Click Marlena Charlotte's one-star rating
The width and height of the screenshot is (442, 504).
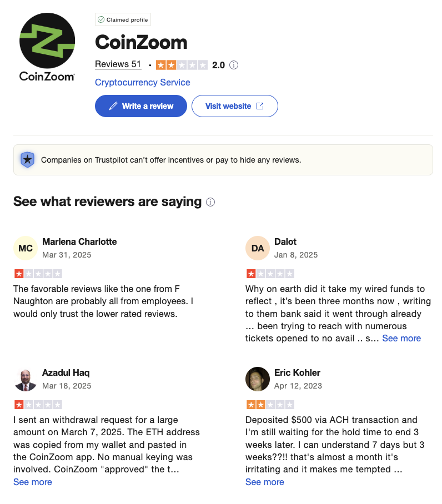38,274
